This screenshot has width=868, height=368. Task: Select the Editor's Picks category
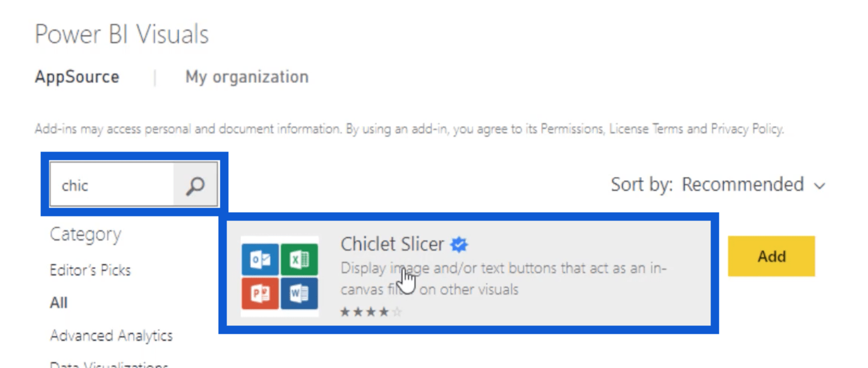coord(90,270)
